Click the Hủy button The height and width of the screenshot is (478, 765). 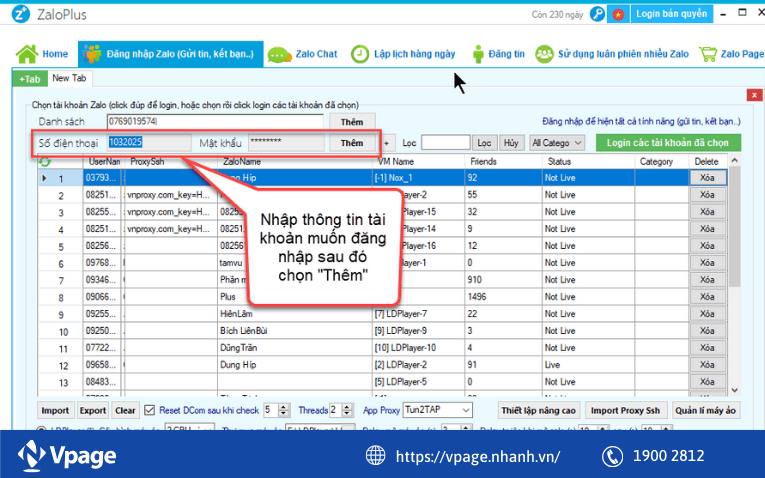[511, 143]
